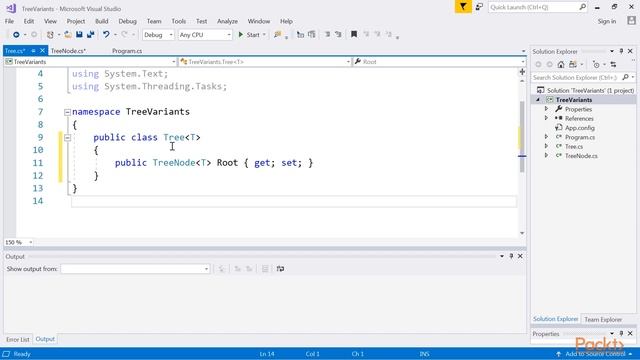Screen dimensions: 640x360
Task: Open the Analyze menu
Action: (x=227, y=21)
